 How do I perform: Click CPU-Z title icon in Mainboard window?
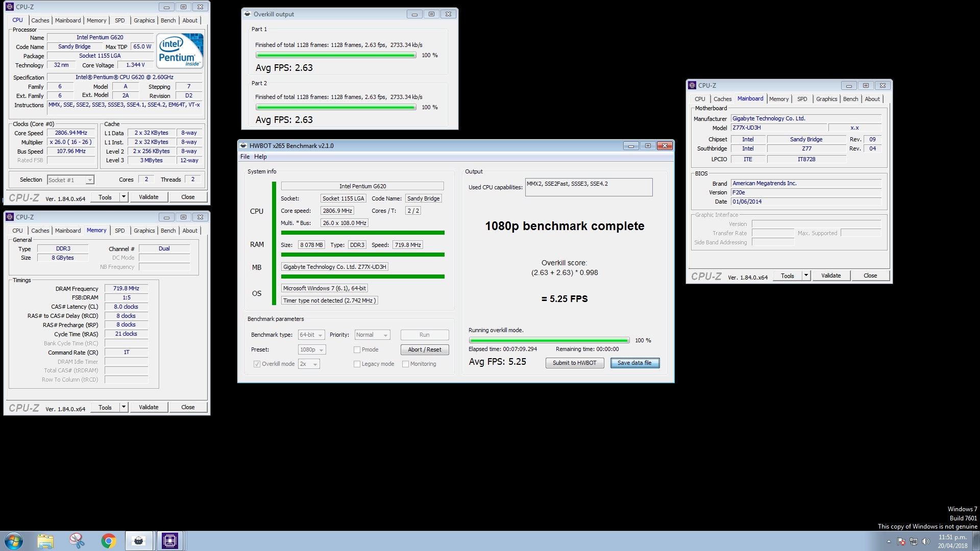pos(692,85)
